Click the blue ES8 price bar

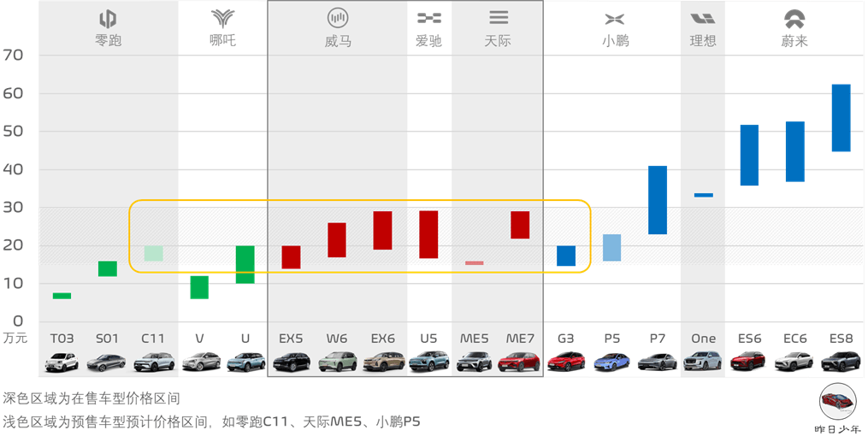point(841,118)
